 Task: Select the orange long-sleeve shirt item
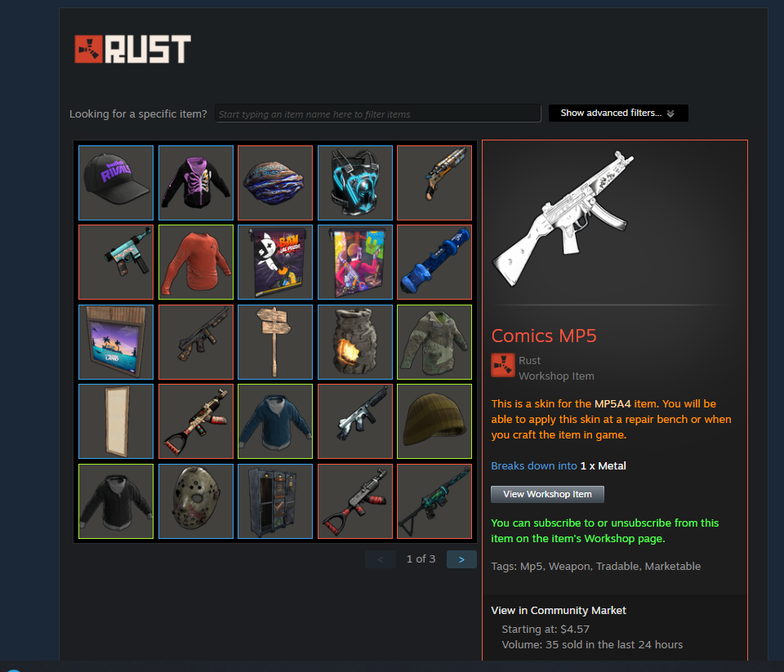pos(195,262)
